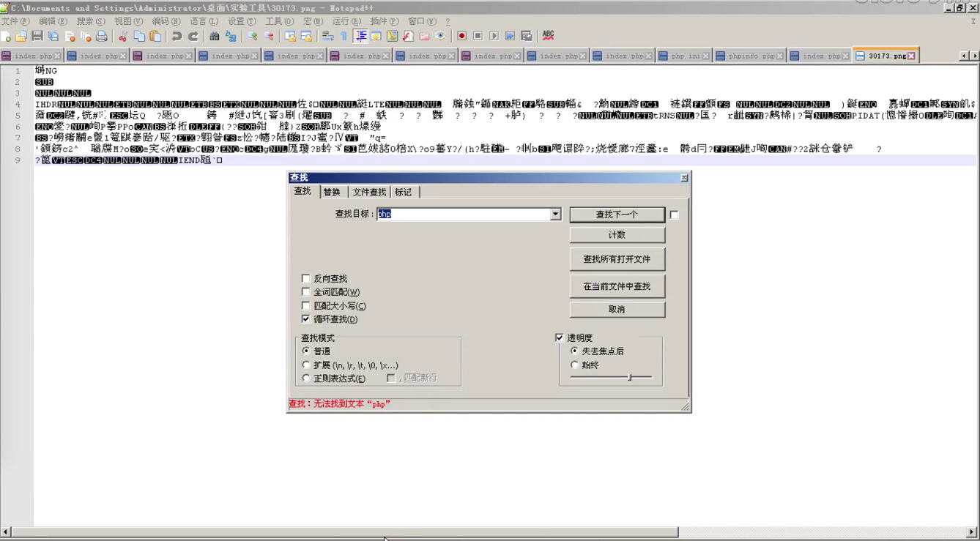980x541 pixels.
Task: Toggle the 透明度 checkbox
Action: click(x=560, y=338)
